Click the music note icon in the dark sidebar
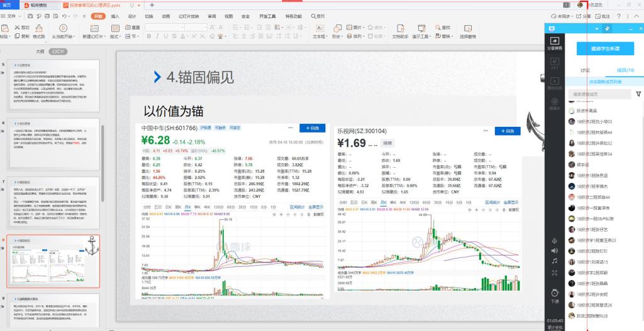This screenshot has height=331, width=644. (x=555, y=261)
